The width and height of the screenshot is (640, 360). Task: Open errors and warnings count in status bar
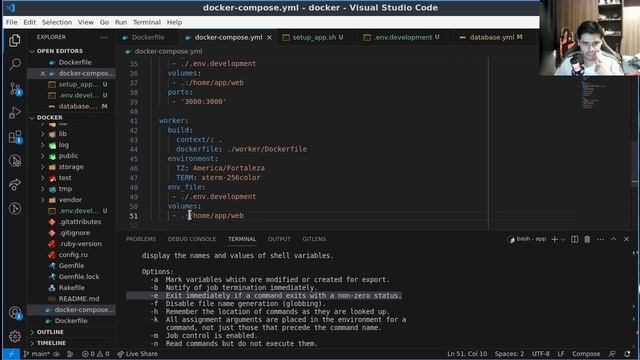tap(96, 354)
